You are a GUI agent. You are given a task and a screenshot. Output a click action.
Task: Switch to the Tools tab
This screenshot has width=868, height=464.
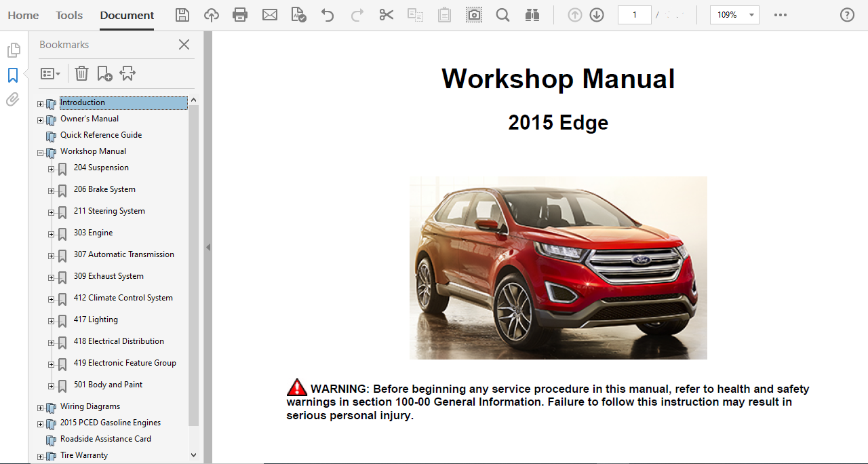[69, 15]
